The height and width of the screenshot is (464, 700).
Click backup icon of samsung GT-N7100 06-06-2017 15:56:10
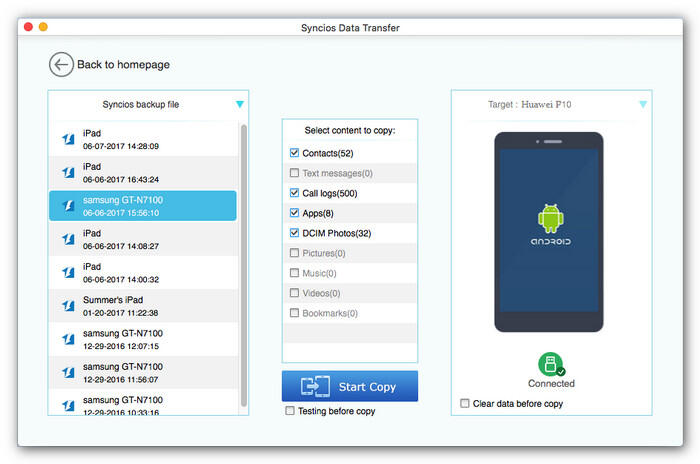tap(68, 206)
